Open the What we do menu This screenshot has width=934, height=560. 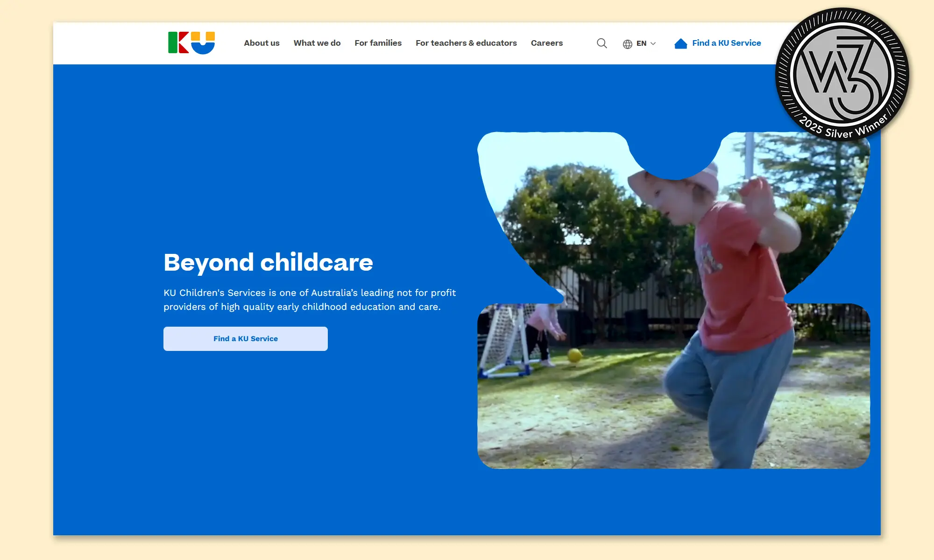[317, 43]
